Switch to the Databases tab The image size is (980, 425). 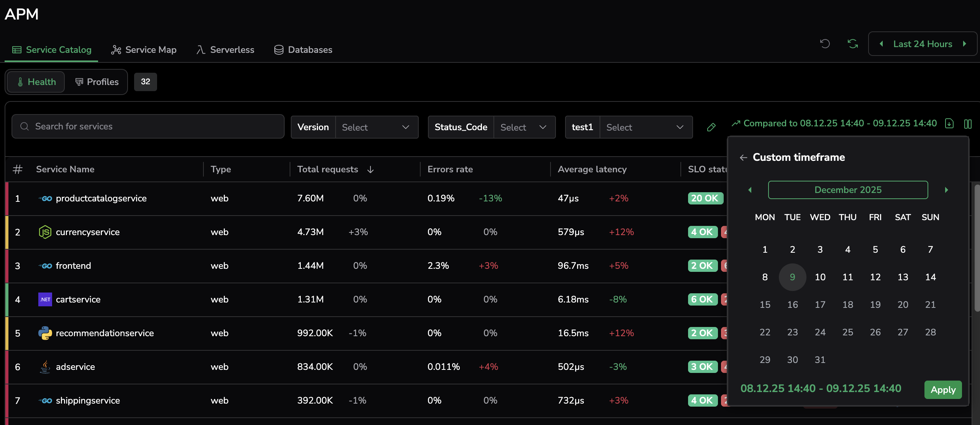pos(303,50)
